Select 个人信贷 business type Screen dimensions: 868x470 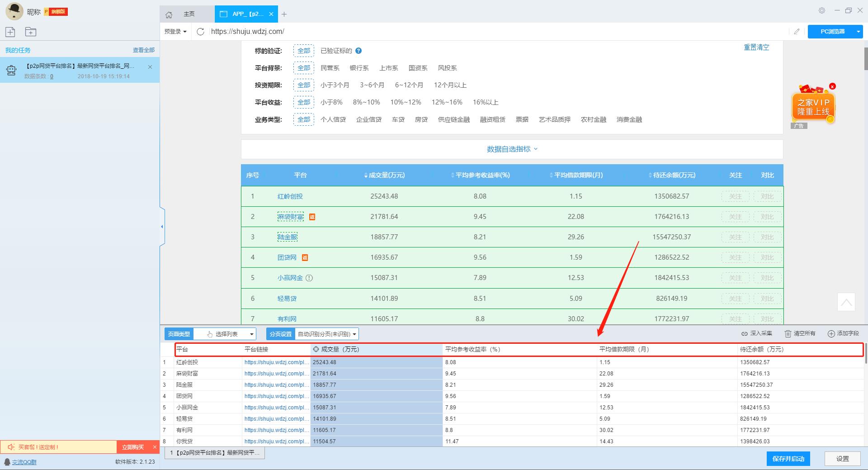333,119
